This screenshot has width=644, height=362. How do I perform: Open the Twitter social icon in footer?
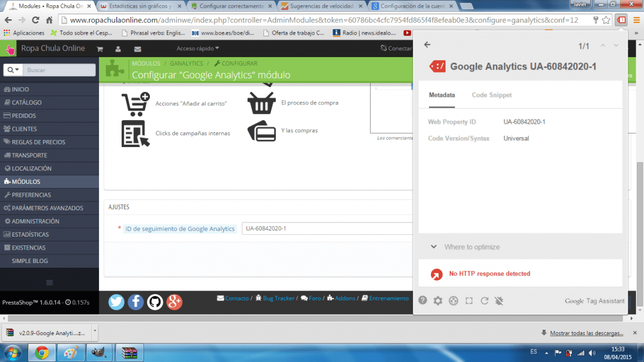pos(117,302)
